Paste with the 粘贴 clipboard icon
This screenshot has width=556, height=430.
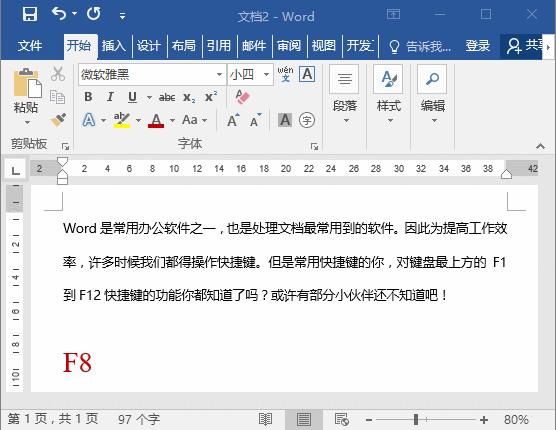pyautogui.click(x=27, y=84)
